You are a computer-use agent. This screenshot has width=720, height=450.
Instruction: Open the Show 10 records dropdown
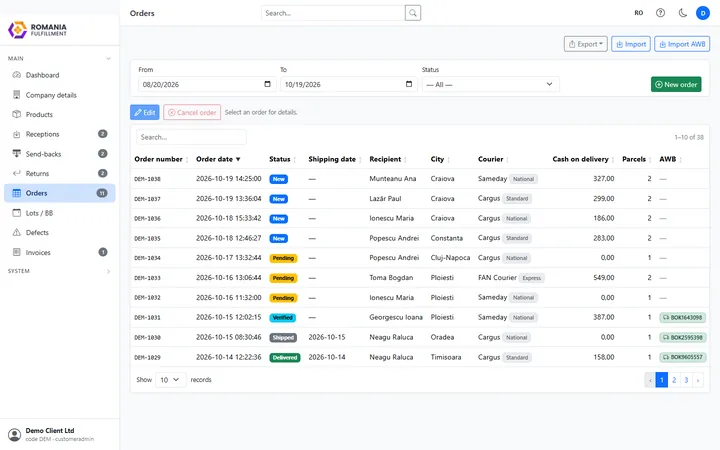click(170, 380)
